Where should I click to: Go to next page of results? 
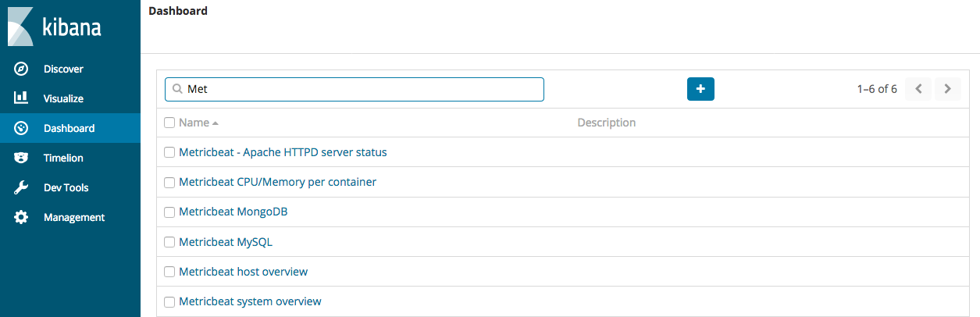(947, 89)
